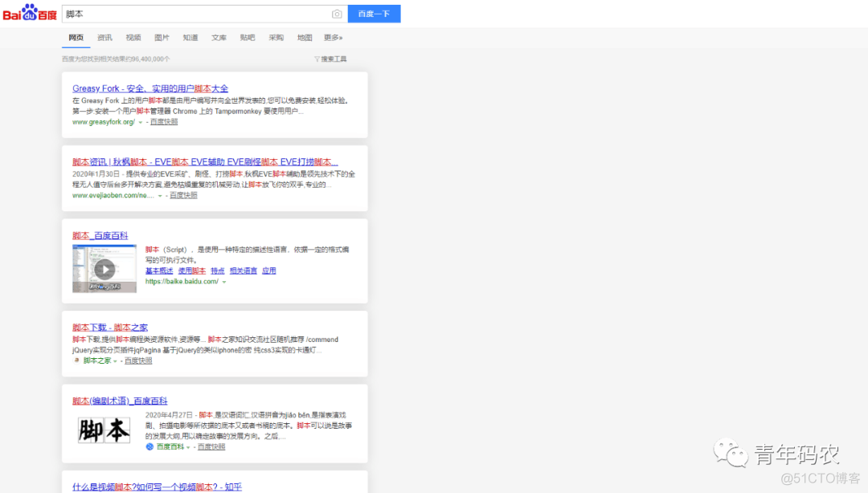The width and height of the screenshot is (868, 493).
Task: Switch to the 地图 tab
Action: 305,38
